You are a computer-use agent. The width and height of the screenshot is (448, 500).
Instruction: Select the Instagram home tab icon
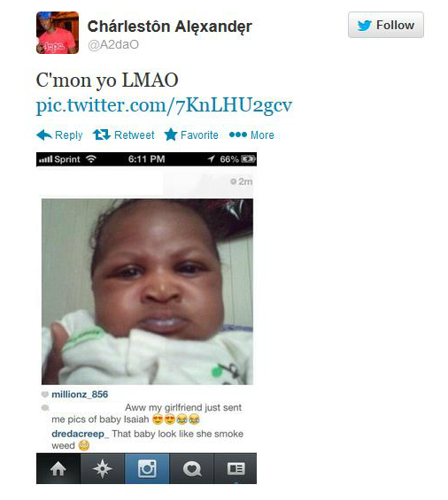click(x=58, y=468)
